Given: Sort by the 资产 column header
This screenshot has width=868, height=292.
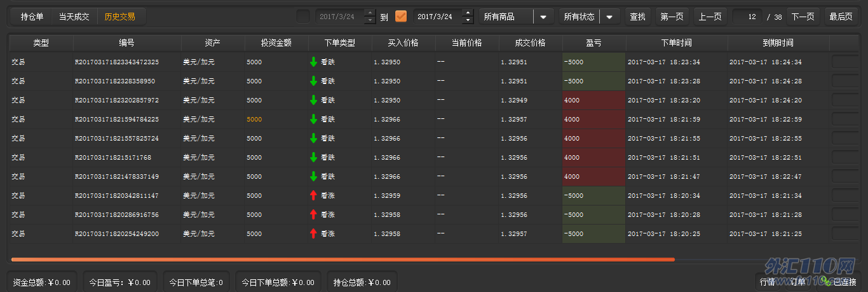Looking at the screenshot, I should coord(213,43).
